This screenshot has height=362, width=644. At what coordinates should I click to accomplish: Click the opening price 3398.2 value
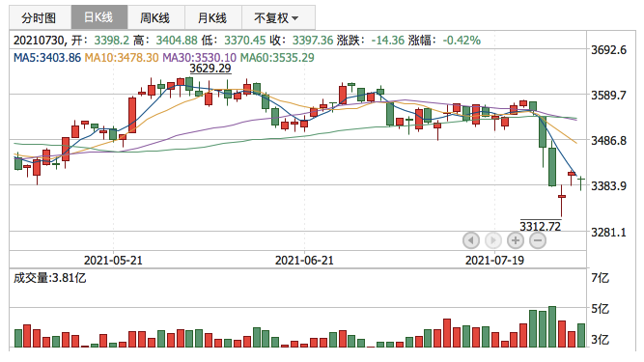pyautogui.click(x=111, y=41)
